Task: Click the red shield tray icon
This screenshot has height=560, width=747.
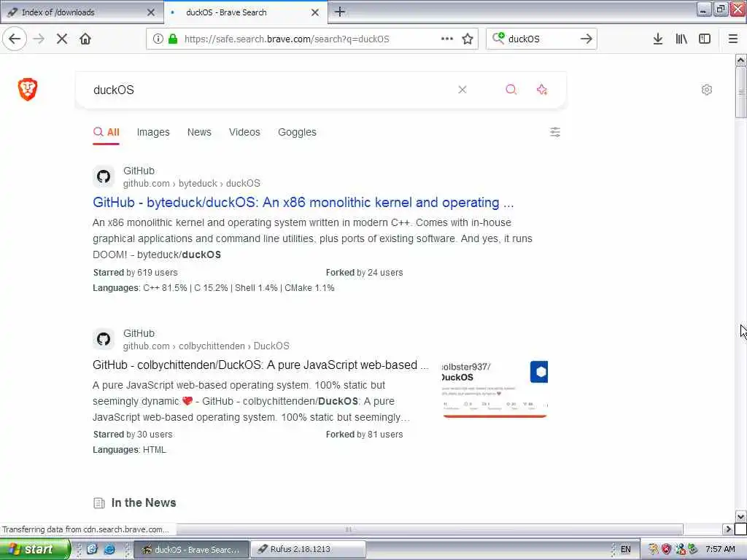Action: pyautogui.click(x=666, y=549)
